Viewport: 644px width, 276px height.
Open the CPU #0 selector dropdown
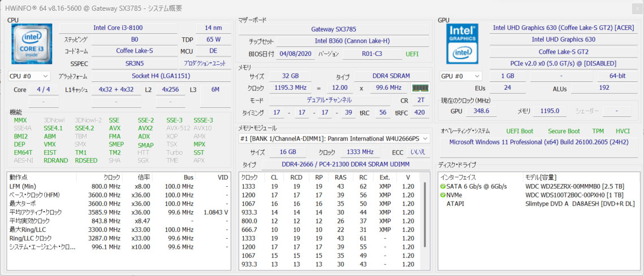[29, 76]
